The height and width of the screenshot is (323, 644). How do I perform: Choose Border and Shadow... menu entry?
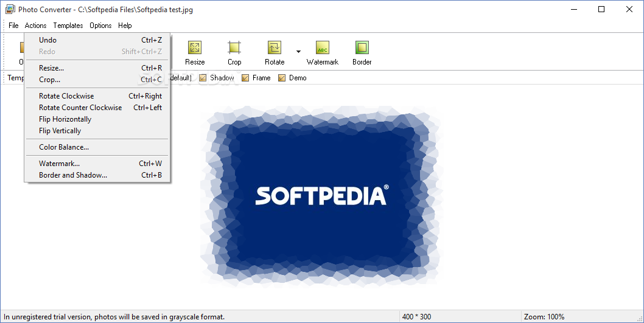point(97,175)
